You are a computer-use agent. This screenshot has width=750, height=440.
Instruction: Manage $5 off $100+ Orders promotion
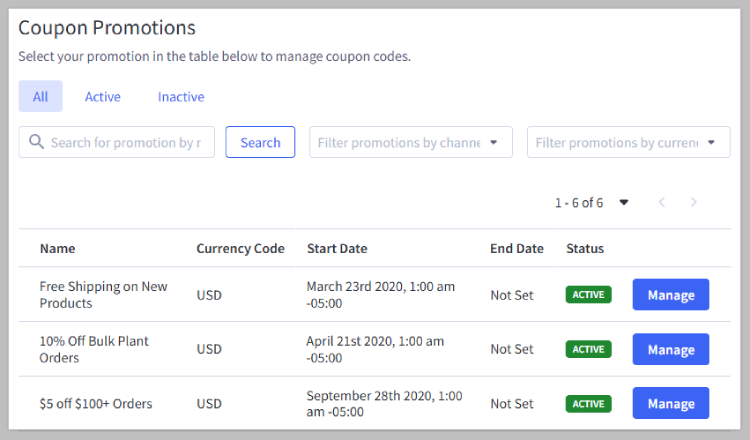coord(671,403)
